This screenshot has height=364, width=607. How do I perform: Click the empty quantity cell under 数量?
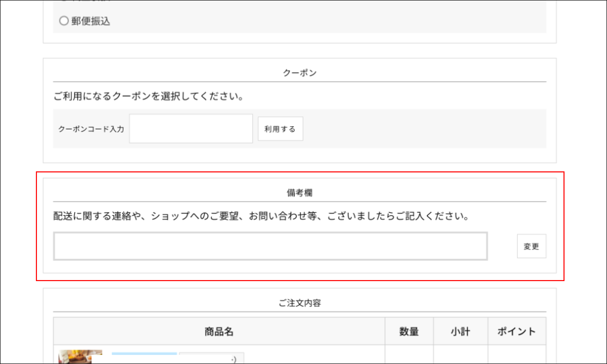tap(409, 354)
